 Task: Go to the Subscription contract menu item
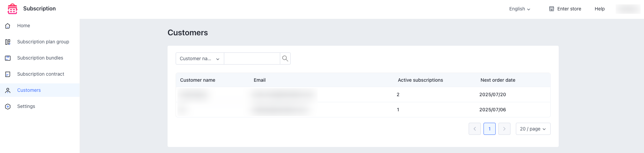click(x=40, y=74)
